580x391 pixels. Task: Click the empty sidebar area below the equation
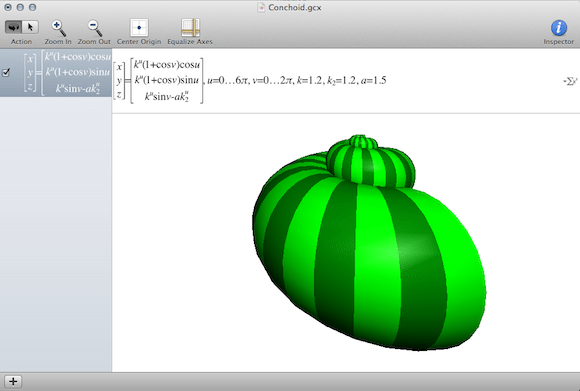[x=56, y=234]
